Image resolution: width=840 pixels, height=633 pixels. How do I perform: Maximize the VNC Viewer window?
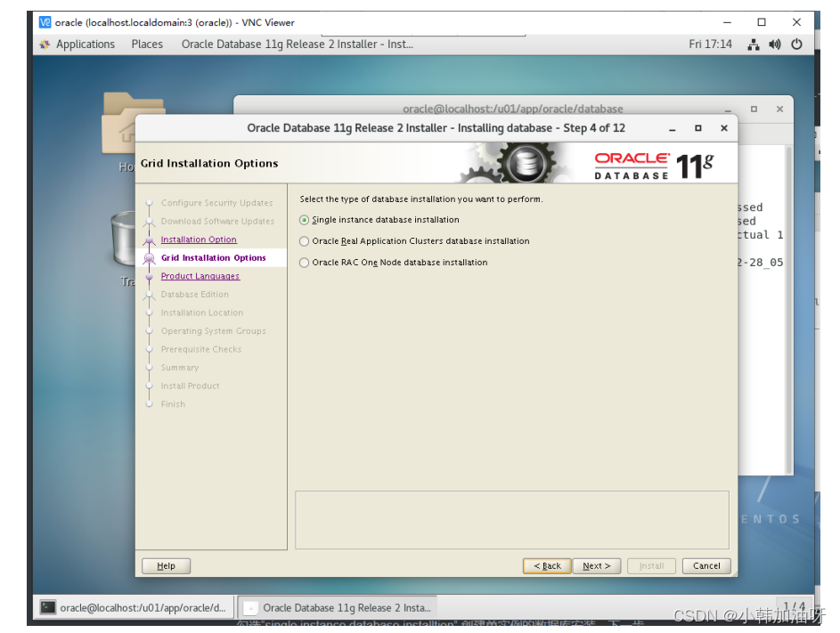click(762, 22)
